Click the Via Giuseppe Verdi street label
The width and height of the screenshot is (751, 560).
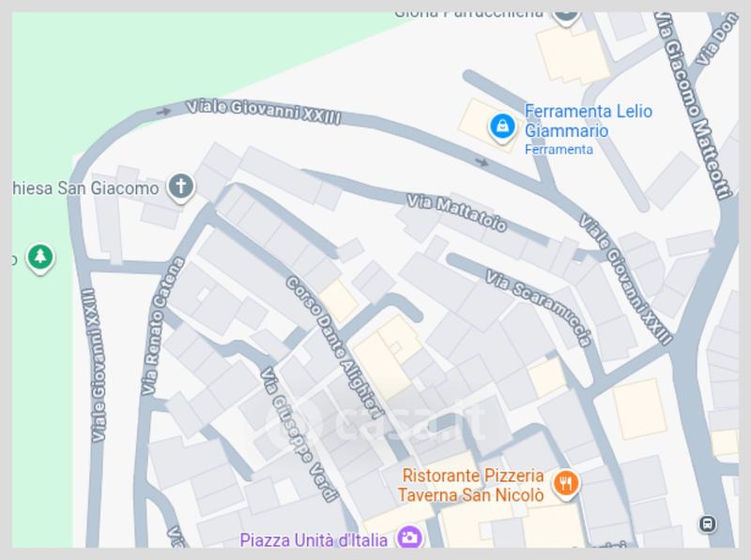point(298,434)
